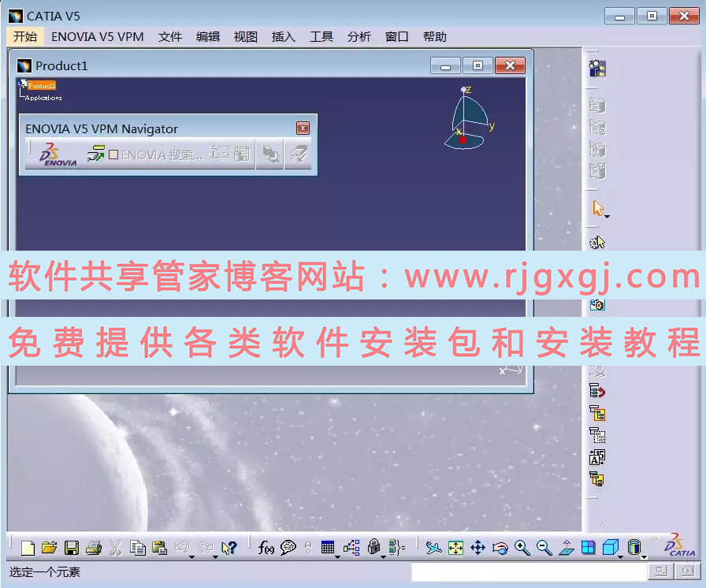Viewport: 706px width, 588px height.
Task: Zoom in with magnifier plus icon
Action: [522, 548]
